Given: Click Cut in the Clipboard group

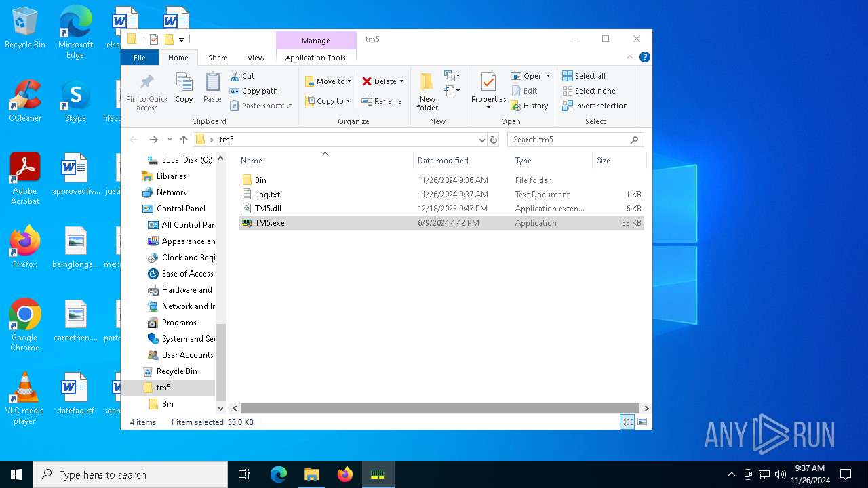Looking at the screenshot, I should (243, 76).
